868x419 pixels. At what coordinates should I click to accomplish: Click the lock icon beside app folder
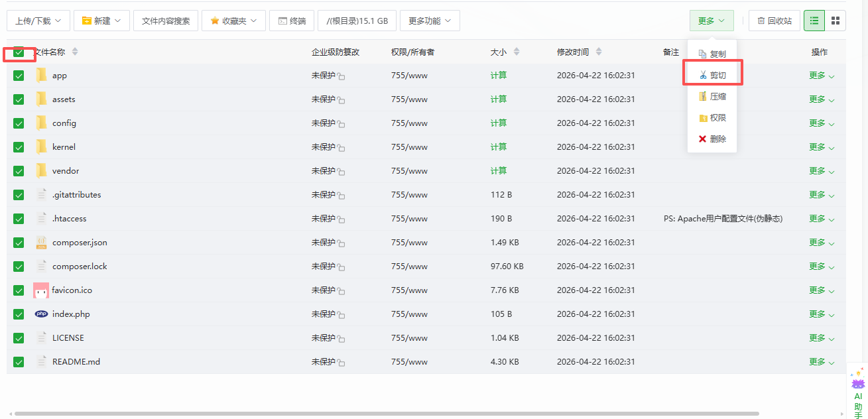point(341,77)
